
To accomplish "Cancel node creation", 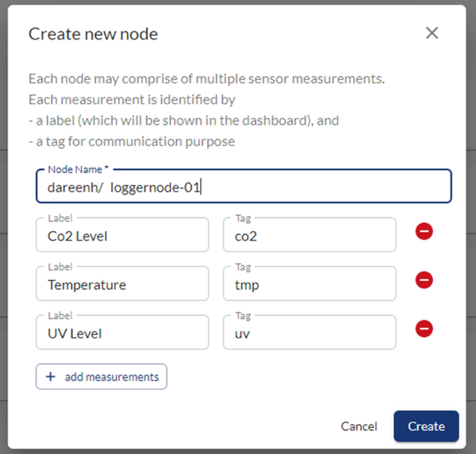I will pos(359,426).
